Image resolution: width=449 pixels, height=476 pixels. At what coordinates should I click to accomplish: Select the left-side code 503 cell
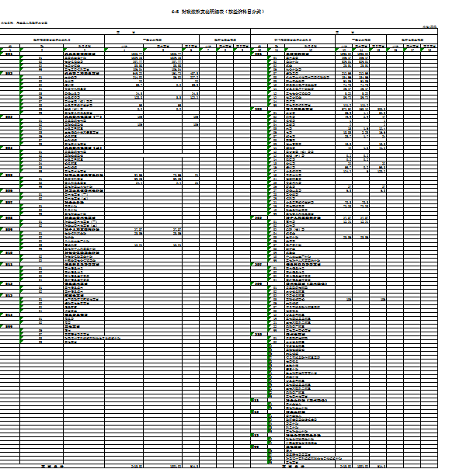point(10,117)
